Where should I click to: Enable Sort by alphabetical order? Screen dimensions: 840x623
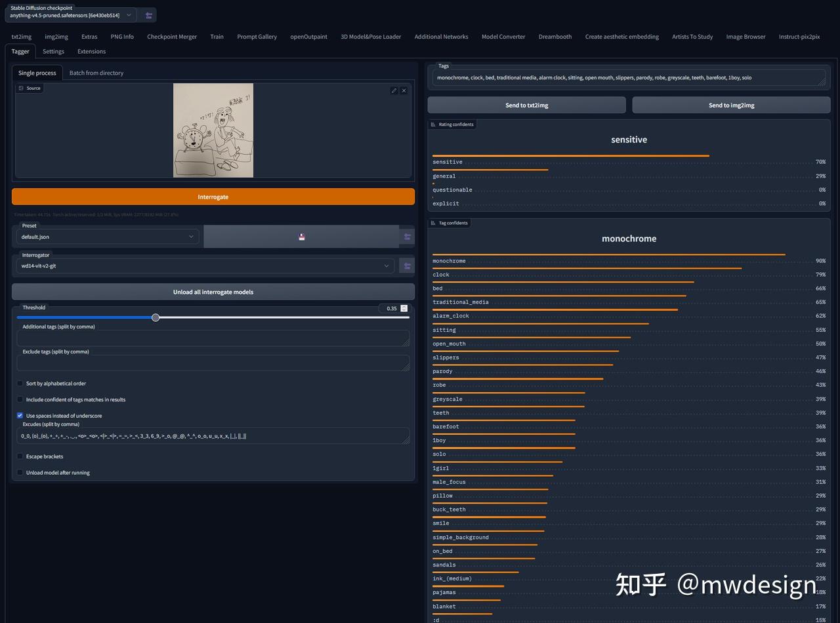point(20,384)
